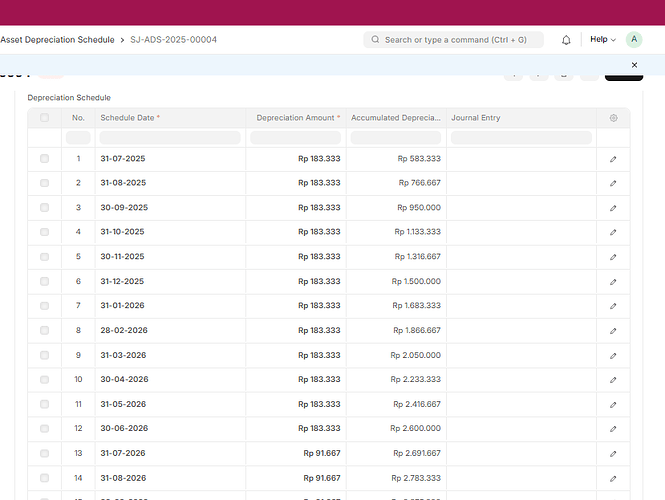This screenshot has height=500, width=665.
Task: Edit row 14 dated 31-08-2026
Action: tap(613, 478)
